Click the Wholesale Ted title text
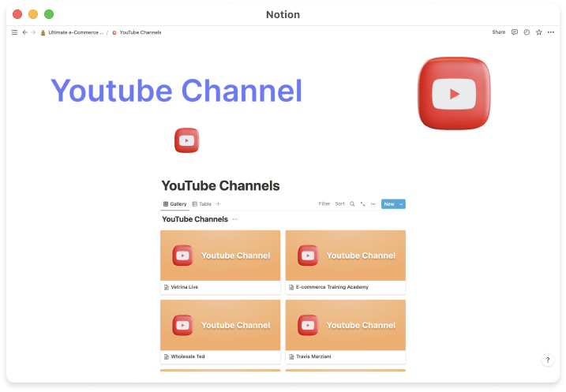Screen dimensions: 566x392 188,357
